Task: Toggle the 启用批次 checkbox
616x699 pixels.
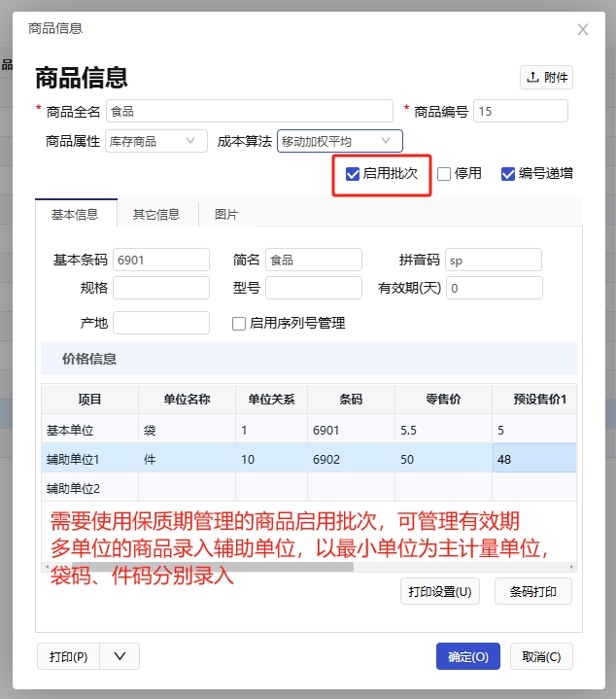Action: click(353, 174)
